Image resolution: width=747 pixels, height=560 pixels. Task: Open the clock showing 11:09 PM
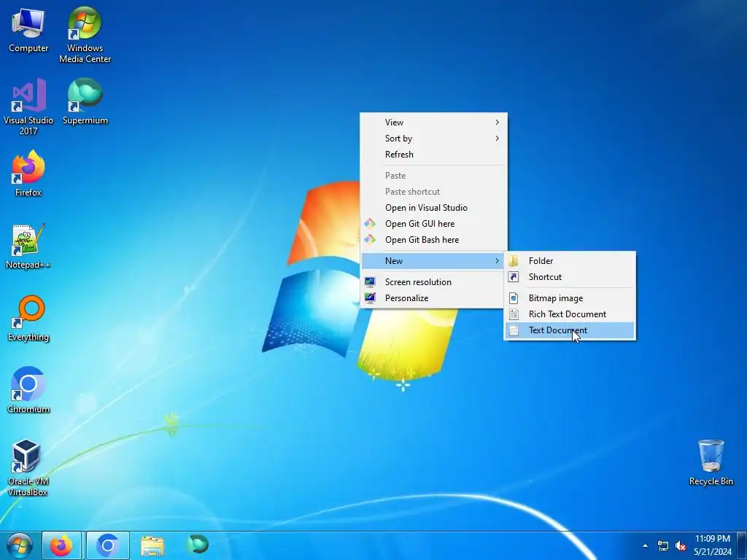pos(712,545)
